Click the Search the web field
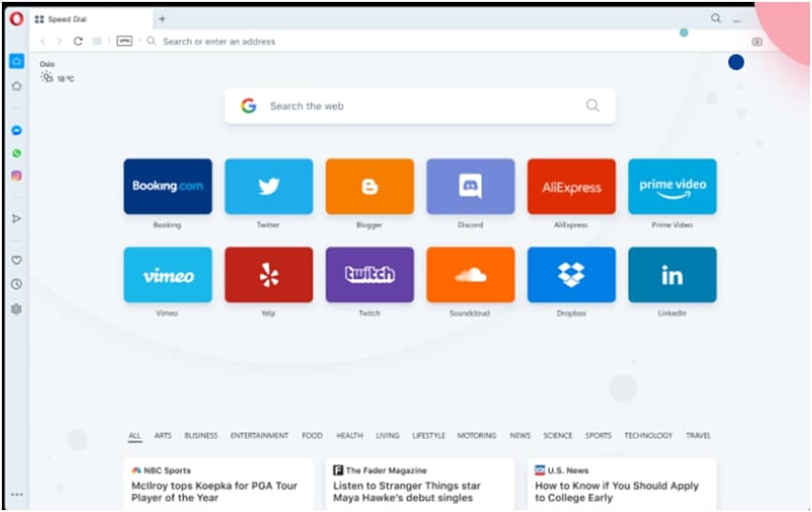 [420, 106]
